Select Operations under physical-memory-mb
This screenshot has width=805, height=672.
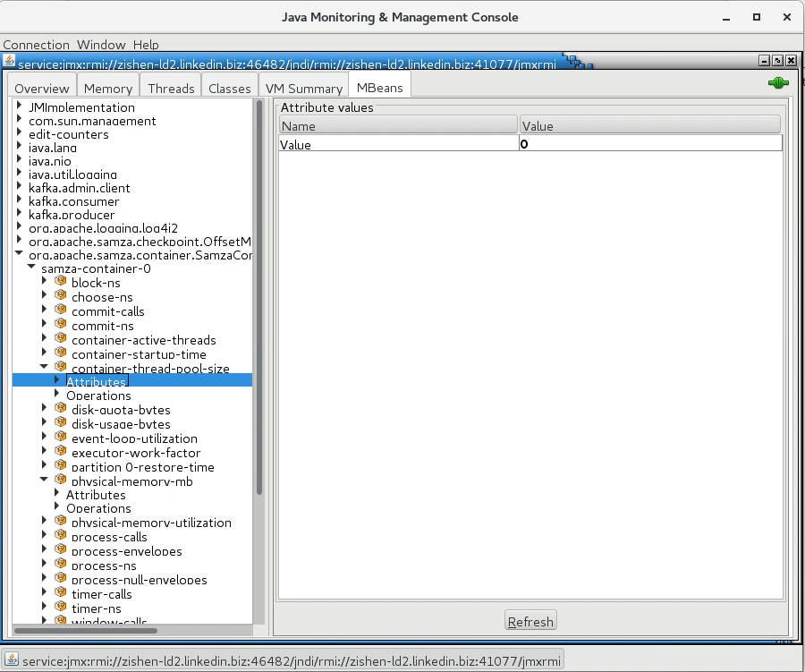pyautogui.click(x=98, y=508)
